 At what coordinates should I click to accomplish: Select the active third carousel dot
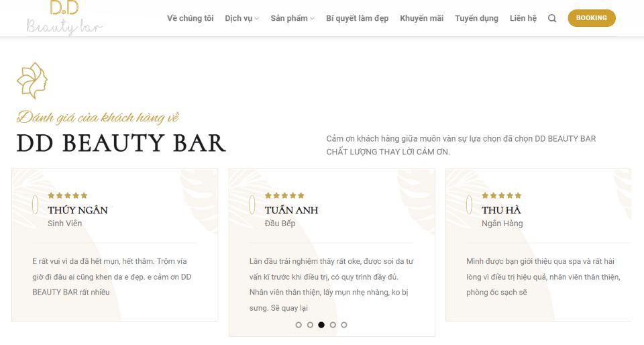pos(321,325)
